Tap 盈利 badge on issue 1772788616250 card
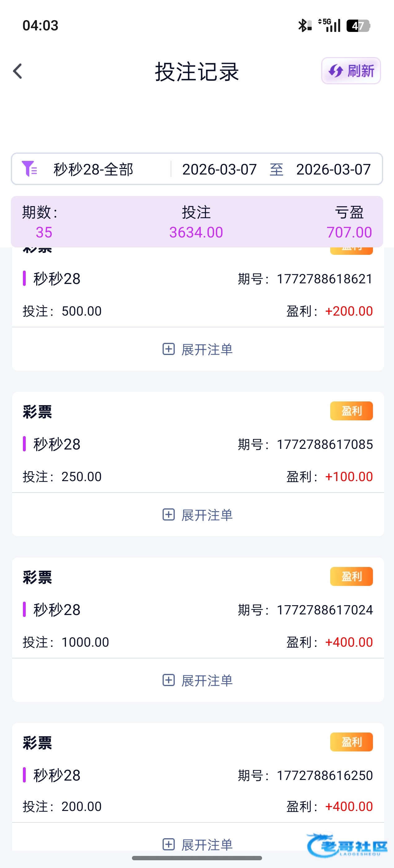Screen dimensions: 394x868 coord(351,742)
